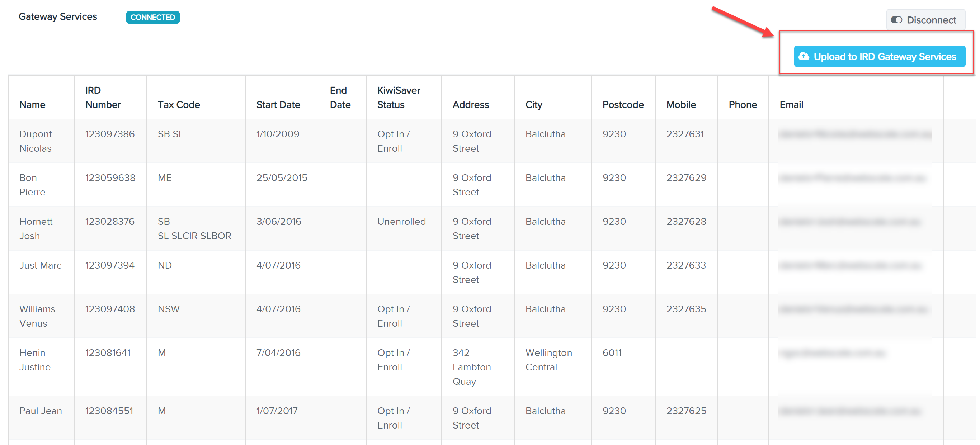Click the Tax Code column header
This screenshot has width=980, height=445.
(x=179, y=105)
